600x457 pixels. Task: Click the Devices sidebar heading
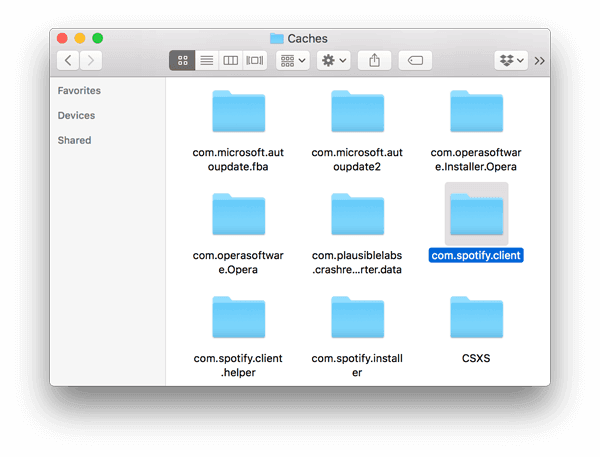click(76, 116)
